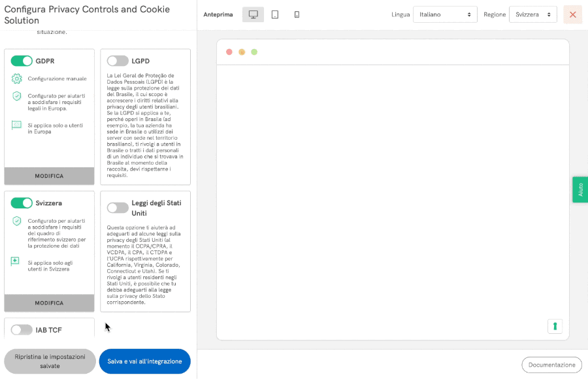Screen dimensions: 588x379
Task: Open the Aiuto help side tab
Action: 580,189
